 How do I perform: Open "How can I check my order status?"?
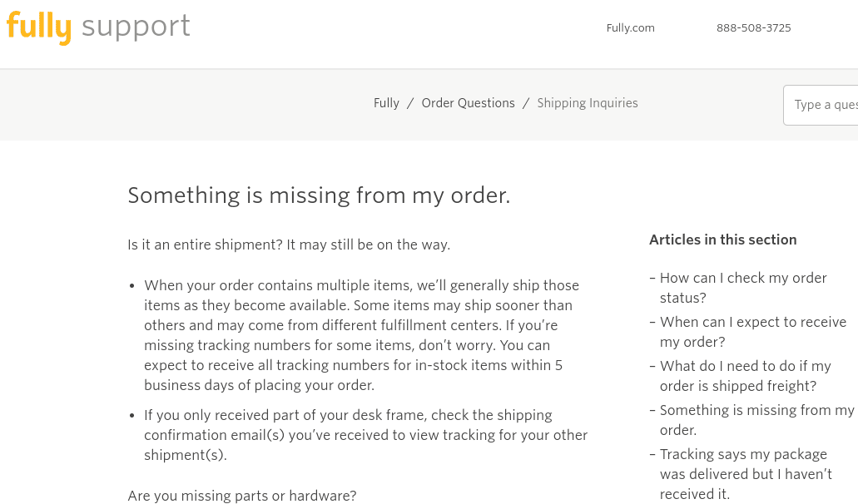click(743, 288)
